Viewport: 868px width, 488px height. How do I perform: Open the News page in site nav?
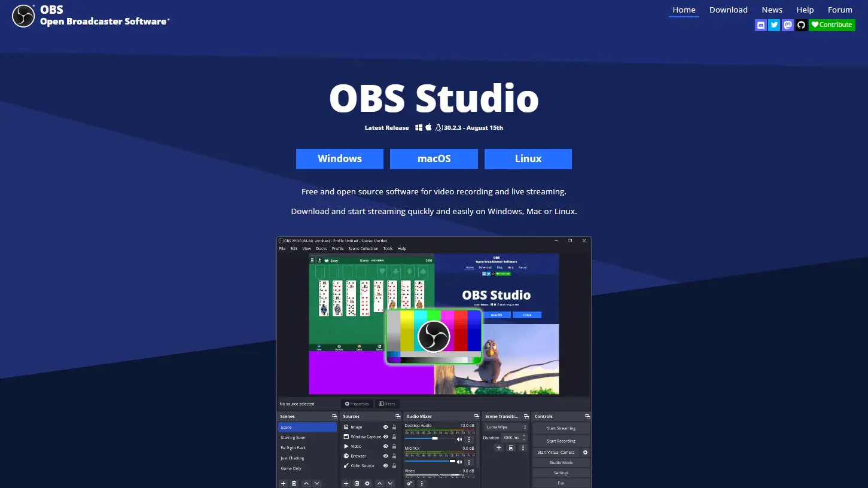(772, 10)
